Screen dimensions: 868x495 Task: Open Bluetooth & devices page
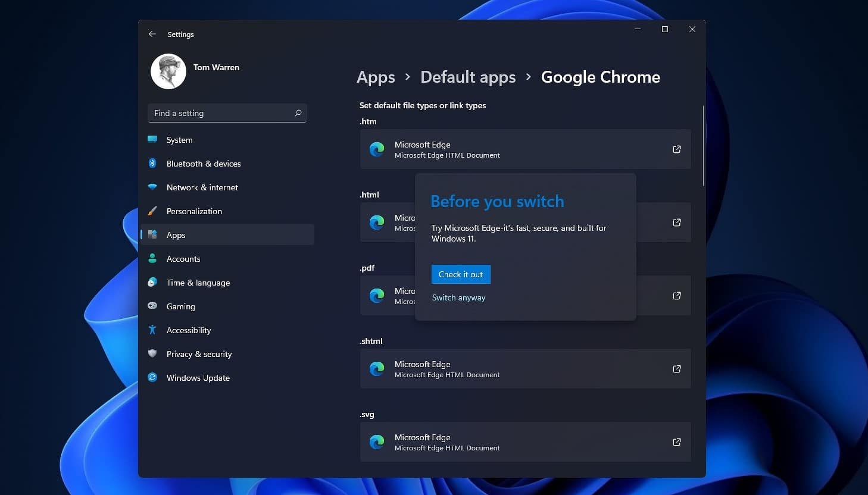click(x=227, y=164)
